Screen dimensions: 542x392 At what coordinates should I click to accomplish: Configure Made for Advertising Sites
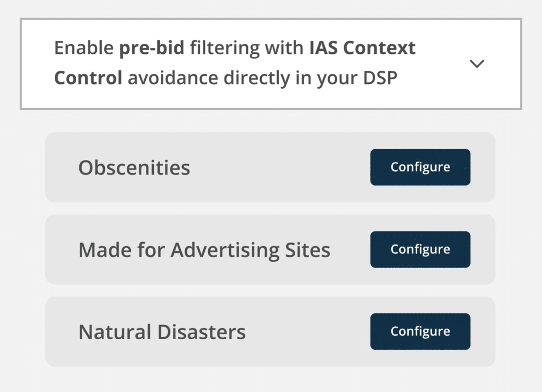[x=420, y=249]
